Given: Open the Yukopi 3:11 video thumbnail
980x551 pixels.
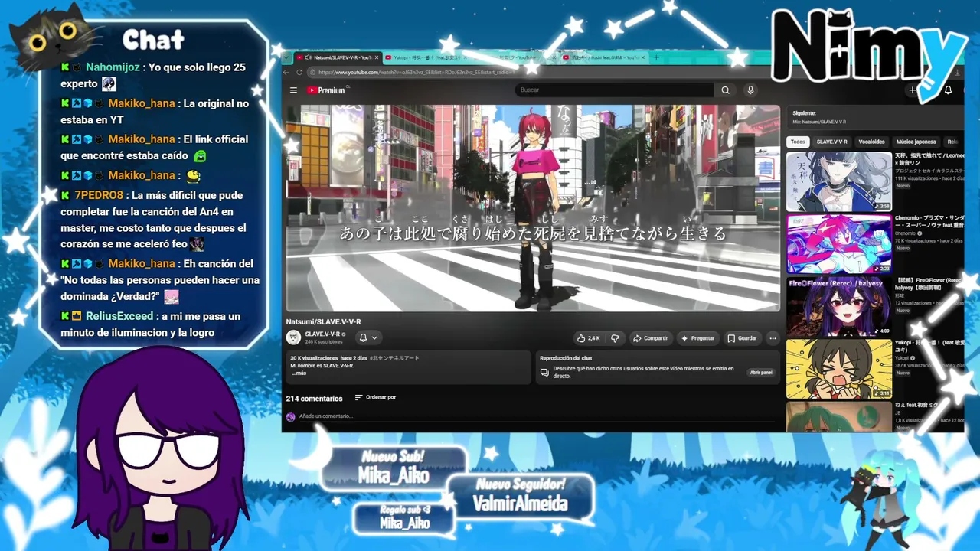Looking at the screenshot, I should pos(839,369).
